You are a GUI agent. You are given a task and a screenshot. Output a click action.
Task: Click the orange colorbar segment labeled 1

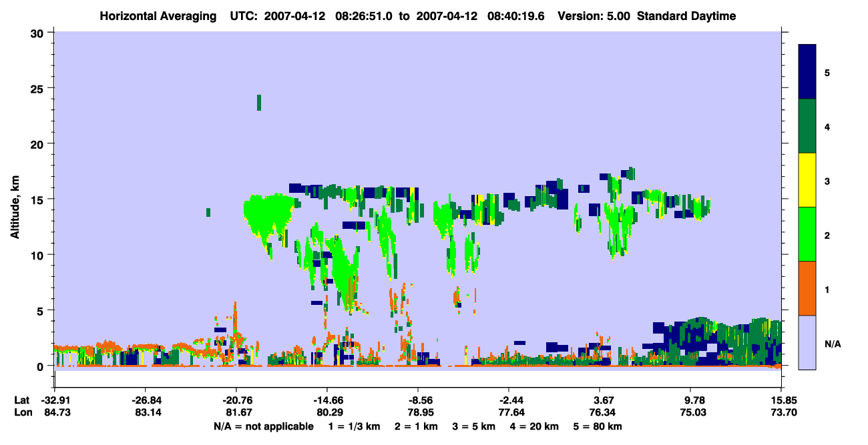pos(807,288)
